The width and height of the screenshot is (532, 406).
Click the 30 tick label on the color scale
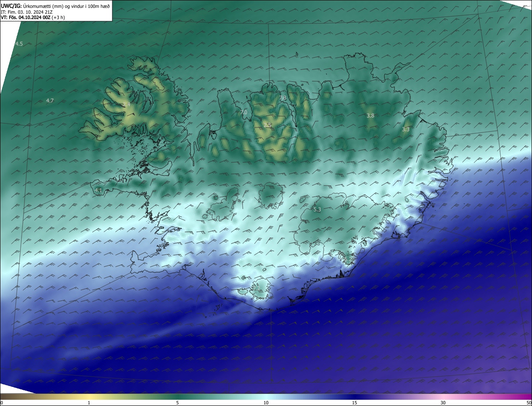coord(443,403)
